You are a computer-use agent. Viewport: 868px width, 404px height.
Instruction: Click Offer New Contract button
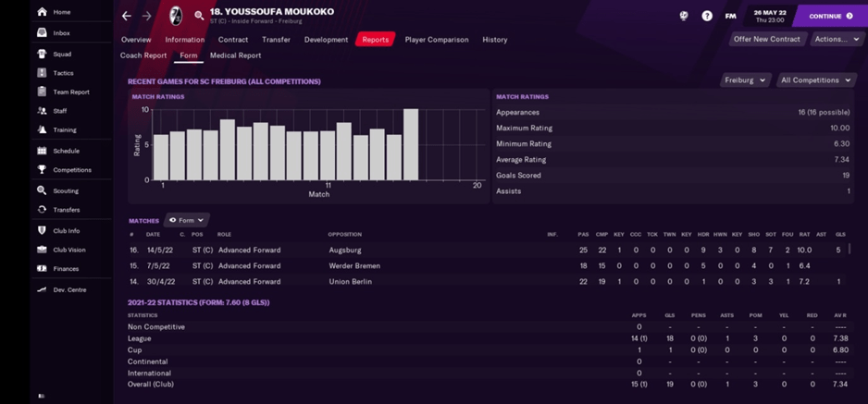[766, 40]
